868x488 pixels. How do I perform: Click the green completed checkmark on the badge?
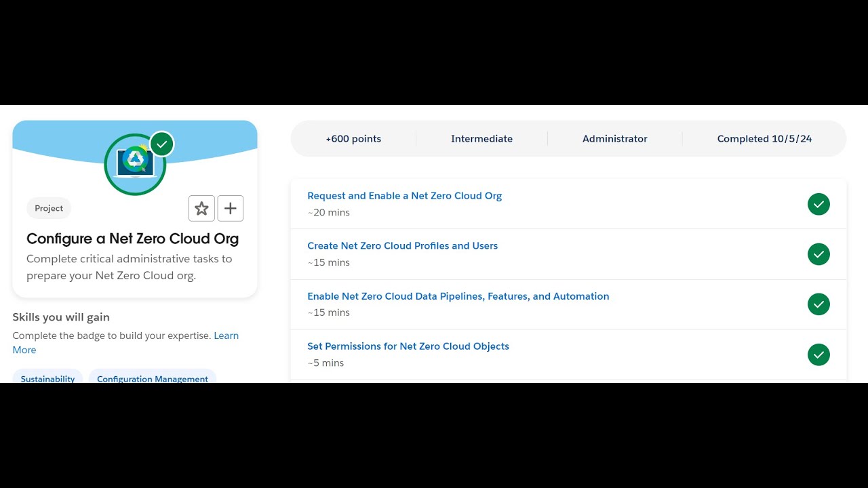click(x=161, y=144)
